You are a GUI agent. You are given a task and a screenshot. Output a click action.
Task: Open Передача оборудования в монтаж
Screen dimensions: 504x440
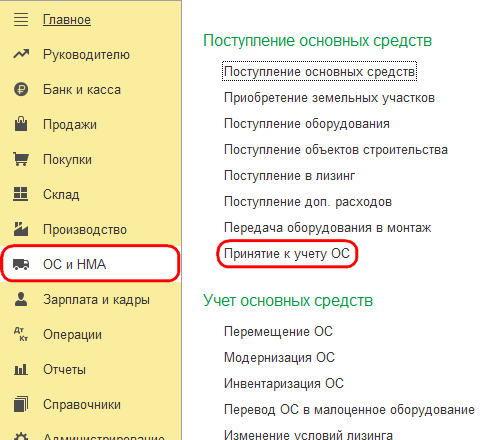tap(328, 228)
